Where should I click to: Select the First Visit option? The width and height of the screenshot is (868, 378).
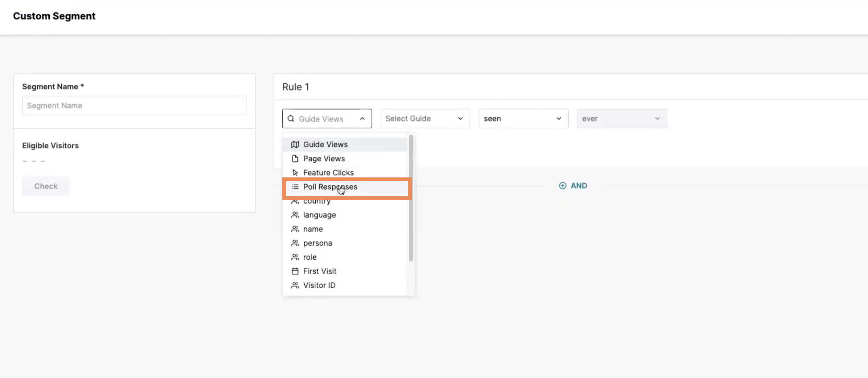tap(345, 271)
